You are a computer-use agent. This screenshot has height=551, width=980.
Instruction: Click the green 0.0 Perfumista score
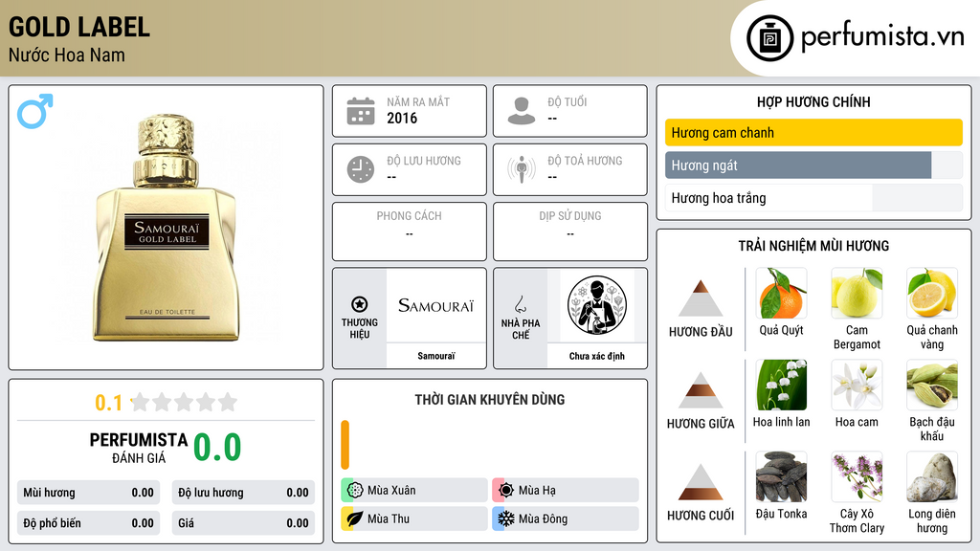tap(217, 447)
